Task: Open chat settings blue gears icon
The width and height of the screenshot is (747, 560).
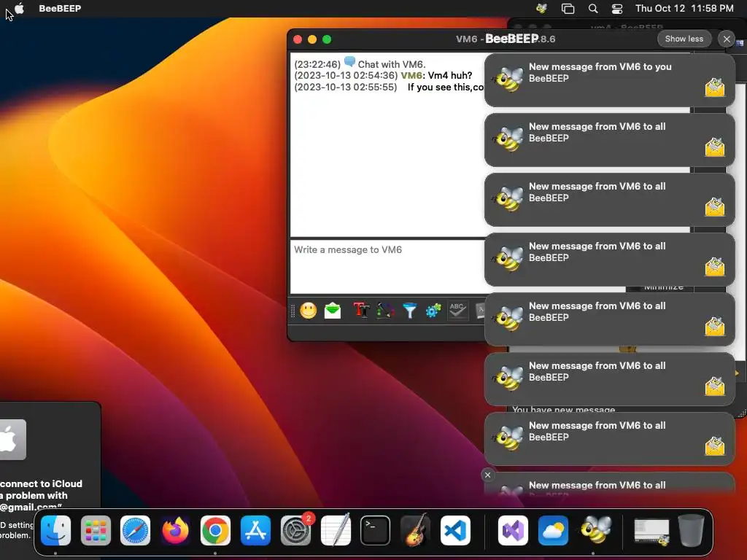Action: 433,311
